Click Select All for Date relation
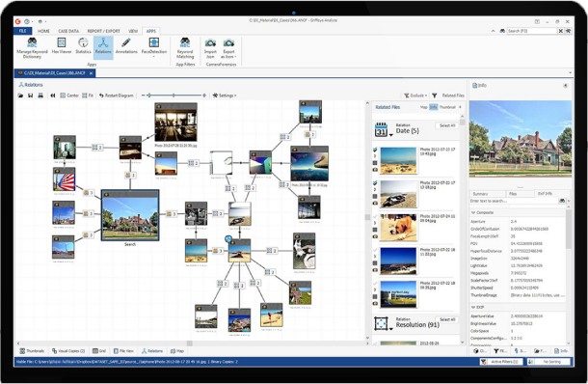Screen dimensions: 588x384 click(x=447, y=125)
